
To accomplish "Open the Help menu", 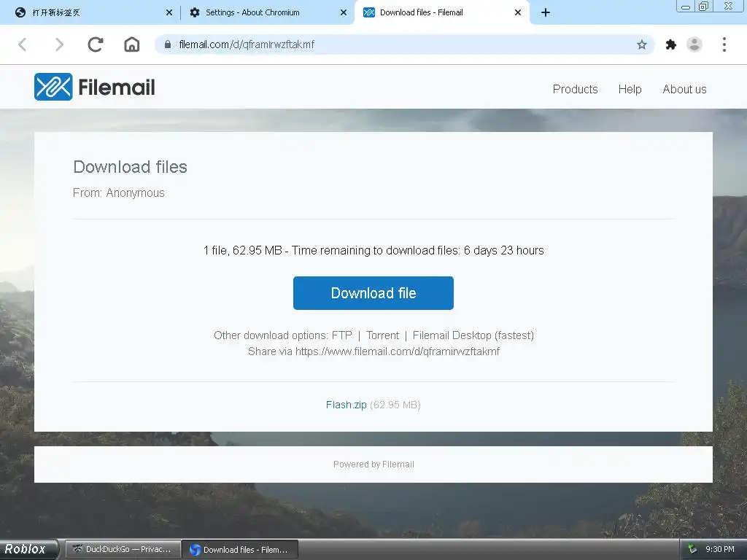I will tap(630, 89).
